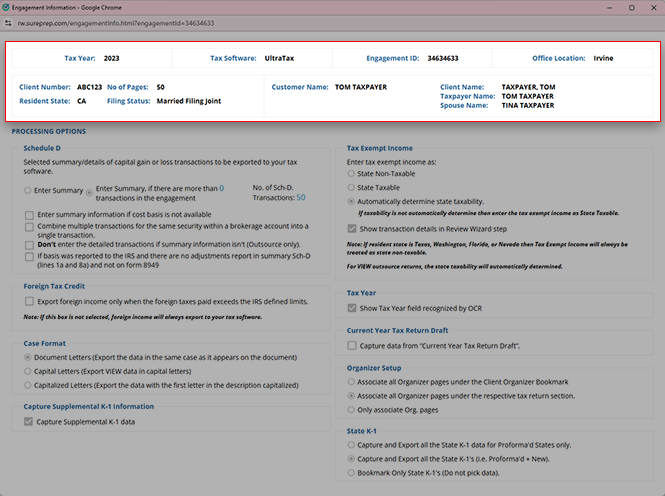Viewport: 665px width, 496px height.
Task: Select the Enter Summary radio button
Action: tap(28, 190)
